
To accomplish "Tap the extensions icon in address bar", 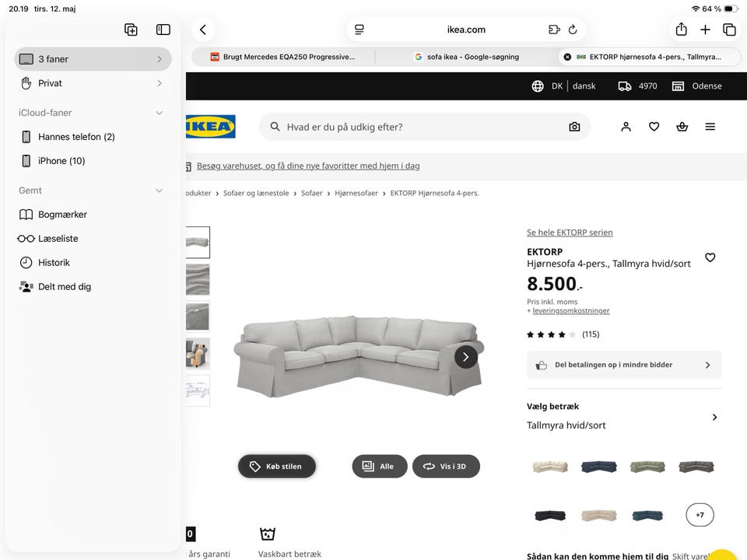I will 554,30.
